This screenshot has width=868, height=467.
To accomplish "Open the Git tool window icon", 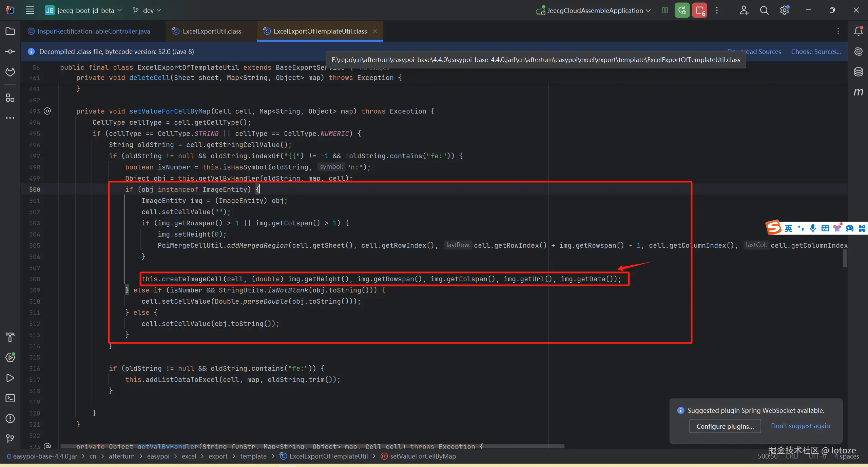I will click(x=10, y=439).
